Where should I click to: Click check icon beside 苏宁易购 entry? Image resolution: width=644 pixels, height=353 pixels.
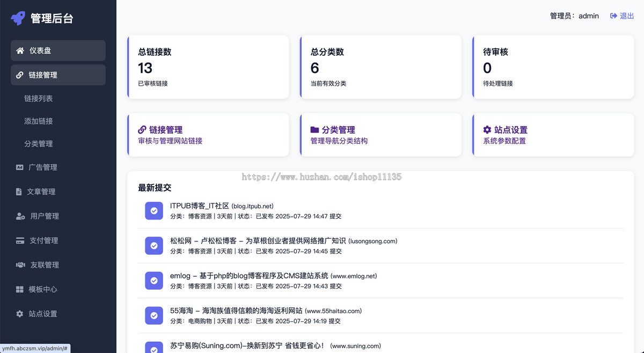154,348
